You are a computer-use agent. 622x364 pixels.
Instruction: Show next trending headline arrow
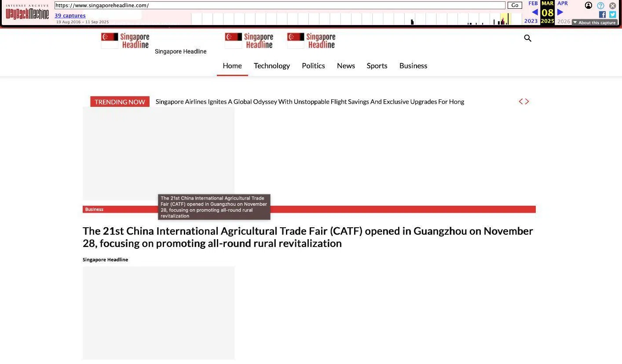tap(527, 102)
